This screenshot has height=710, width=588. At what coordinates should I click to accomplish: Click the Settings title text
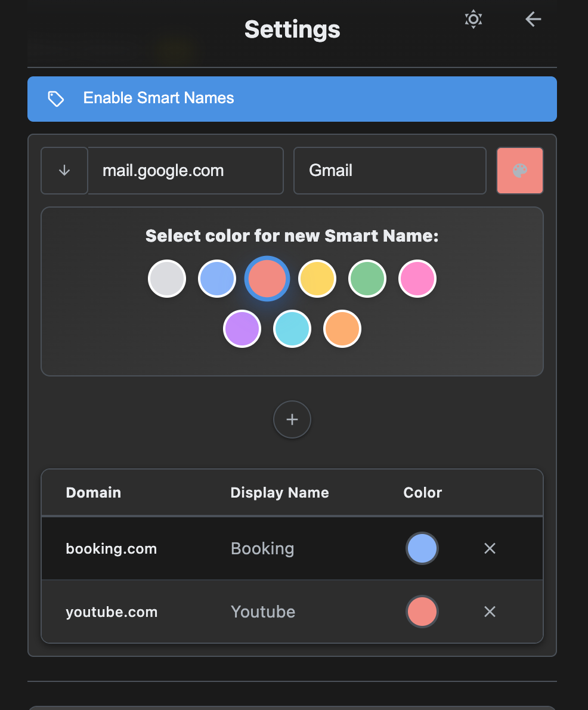tap(292, 29)
